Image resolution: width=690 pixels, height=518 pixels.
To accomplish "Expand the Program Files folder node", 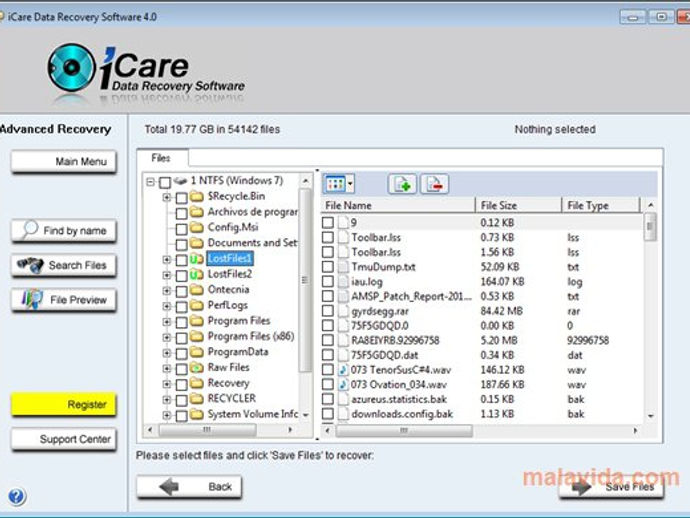I will [166, 322].
